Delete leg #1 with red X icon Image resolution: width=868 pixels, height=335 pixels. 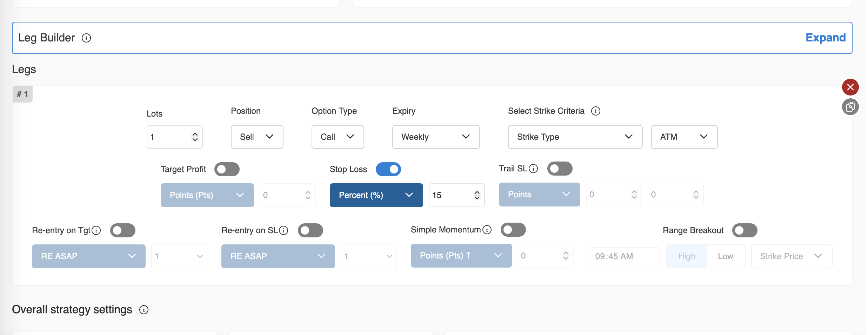pyautogui.click(x=850, y=87)
